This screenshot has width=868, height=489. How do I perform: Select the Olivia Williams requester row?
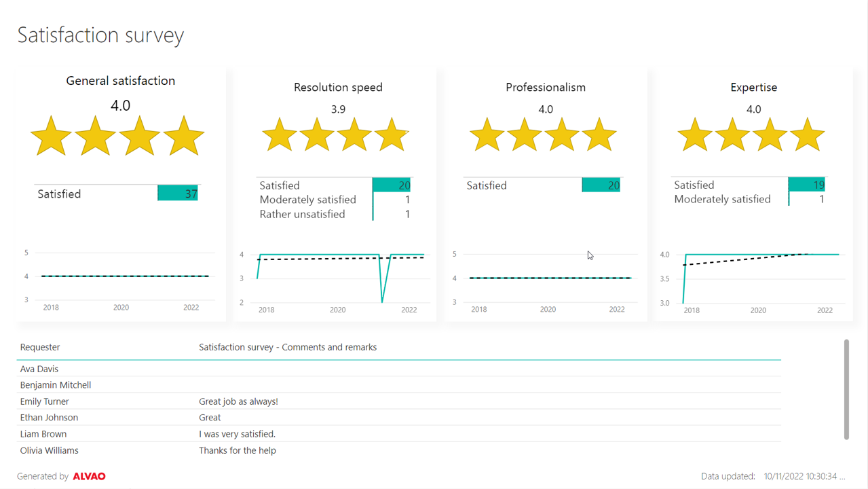tap(49, 450)
